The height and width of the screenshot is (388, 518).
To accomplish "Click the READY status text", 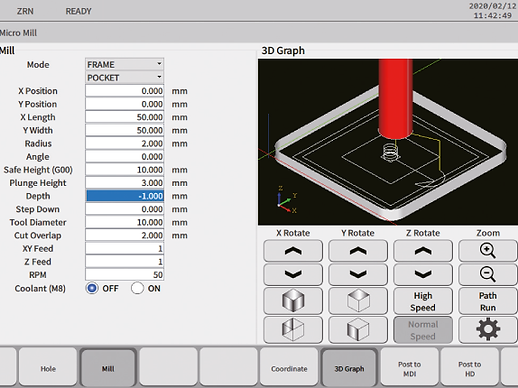I will click(78, 11).
